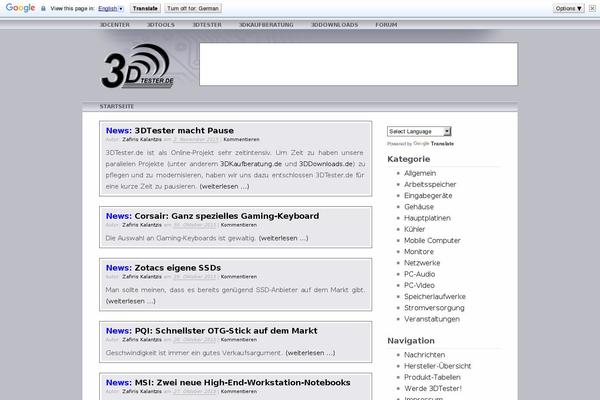Open the 3DTESTER menu item
Image resolution: width=600 pixels, height=400 pixels.
(x=207, y=24)
